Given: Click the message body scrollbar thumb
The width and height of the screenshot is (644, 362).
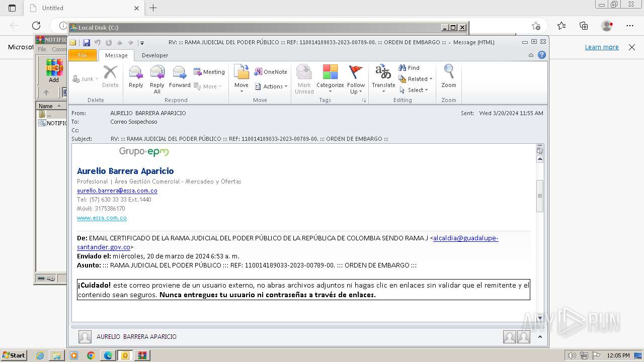Looking at the screenshot, I should pos(540,196).
